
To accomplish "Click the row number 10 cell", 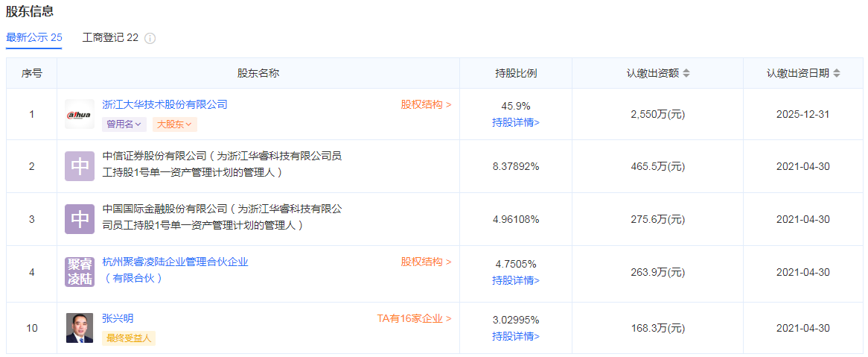I will (31, 328).
